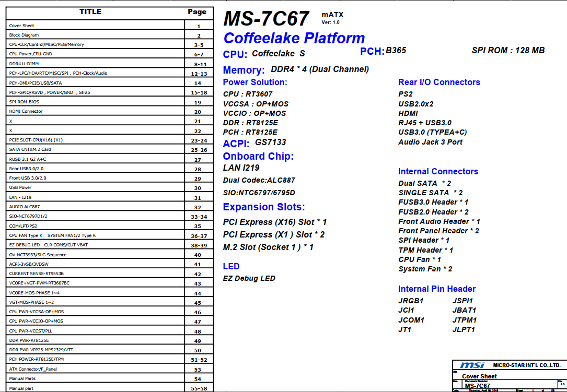Select the 'LAN I219' onboard chip text
567x392 pixels.
click(x=241, y=168)
